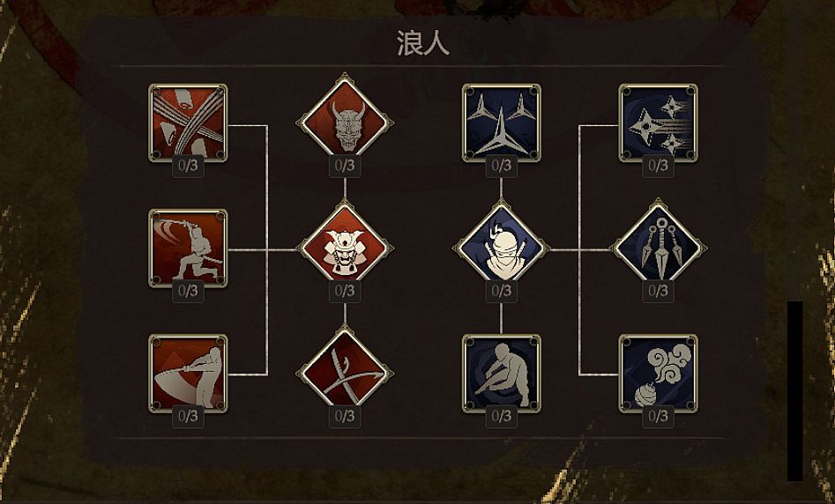The width and height of the screenshot is (835, 504).
Task: Click the black scrollbar on the right edge
Action: click(x=795, y=391)
